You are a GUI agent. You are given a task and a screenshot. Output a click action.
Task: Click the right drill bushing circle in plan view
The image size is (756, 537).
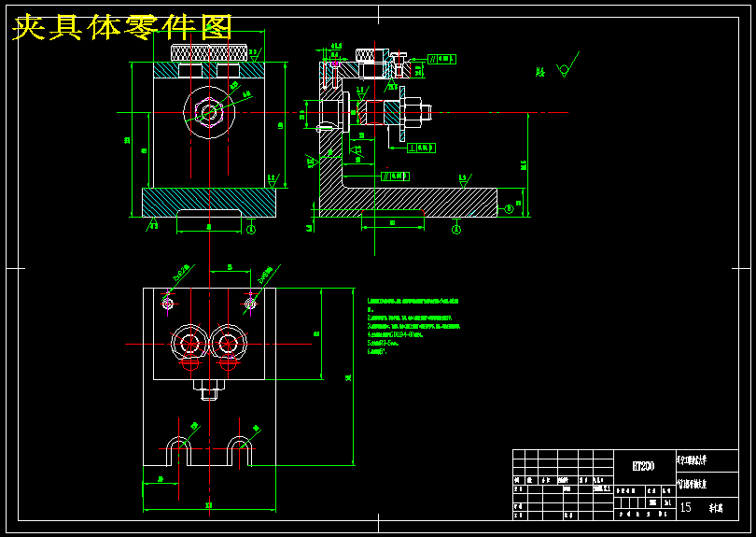pyautogui.click(x=228, y=344)
